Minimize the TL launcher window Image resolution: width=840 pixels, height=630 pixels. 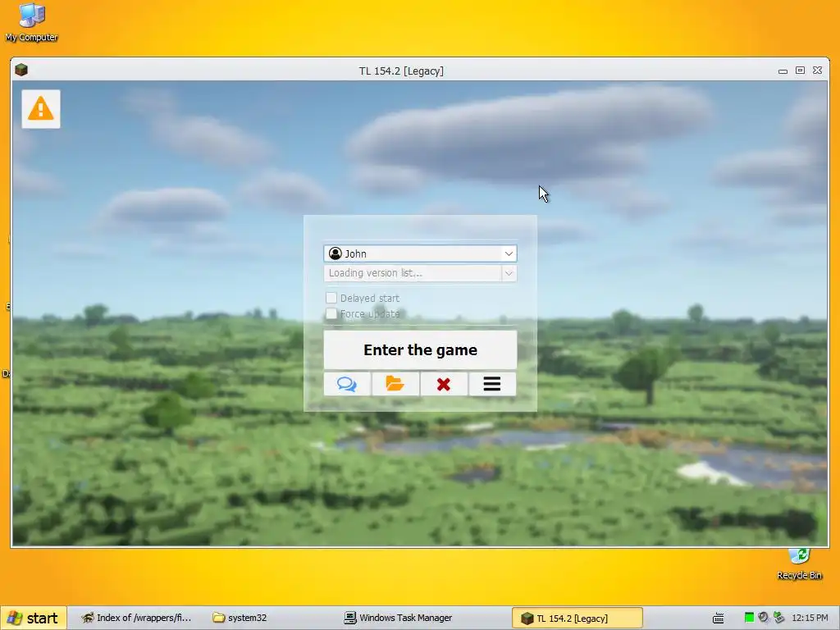coord(783,71)
